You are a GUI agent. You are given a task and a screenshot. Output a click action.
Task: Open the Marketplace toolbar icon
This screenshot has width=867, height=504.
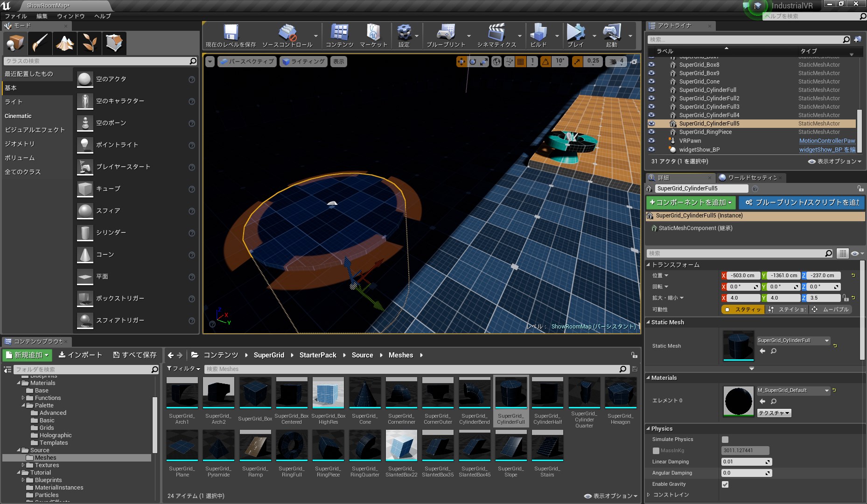click(373, 33)
